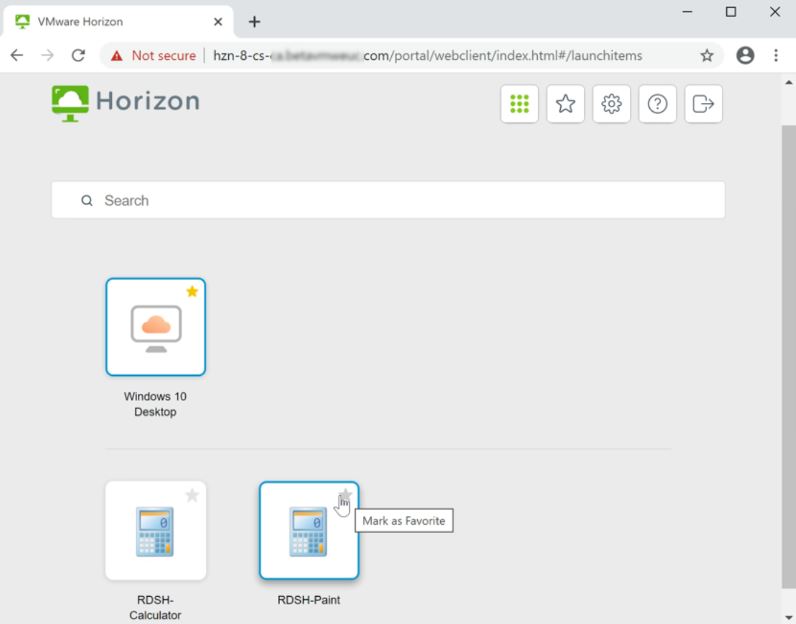Click the RDSH-Paint label
Screen dimensions: 796x624
(309, 600)
